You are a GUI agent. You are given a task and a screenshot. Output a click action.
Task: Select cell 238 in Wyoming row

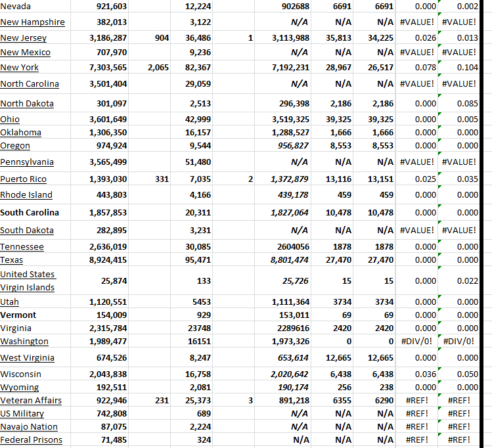374,387
